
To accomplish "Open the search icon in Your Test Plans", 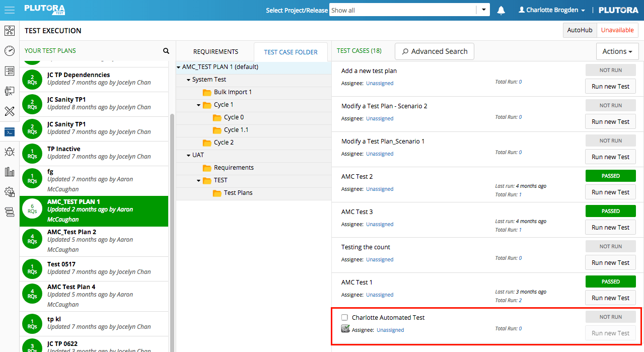I will point(166,51).
